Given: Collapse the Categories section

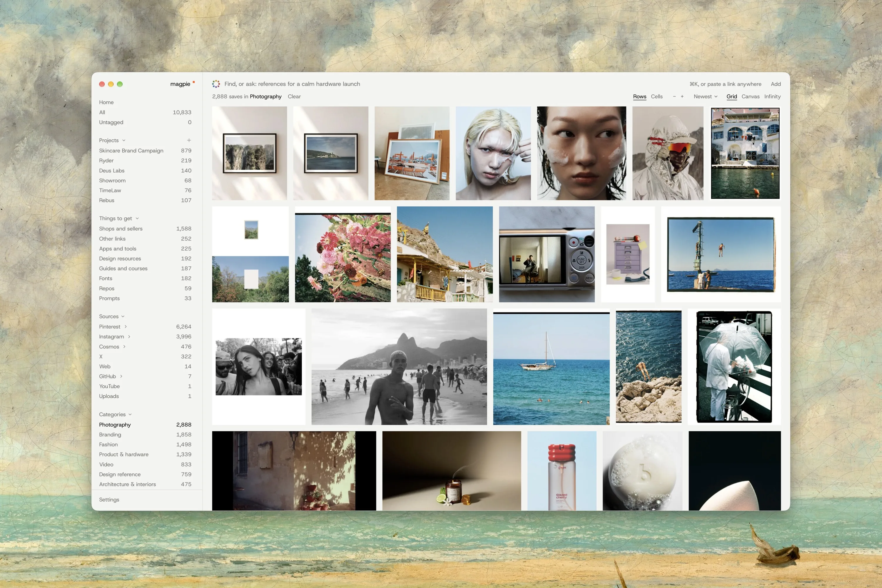Looking at the screenshot, I should pyautogui.click(x=130, y=414).
